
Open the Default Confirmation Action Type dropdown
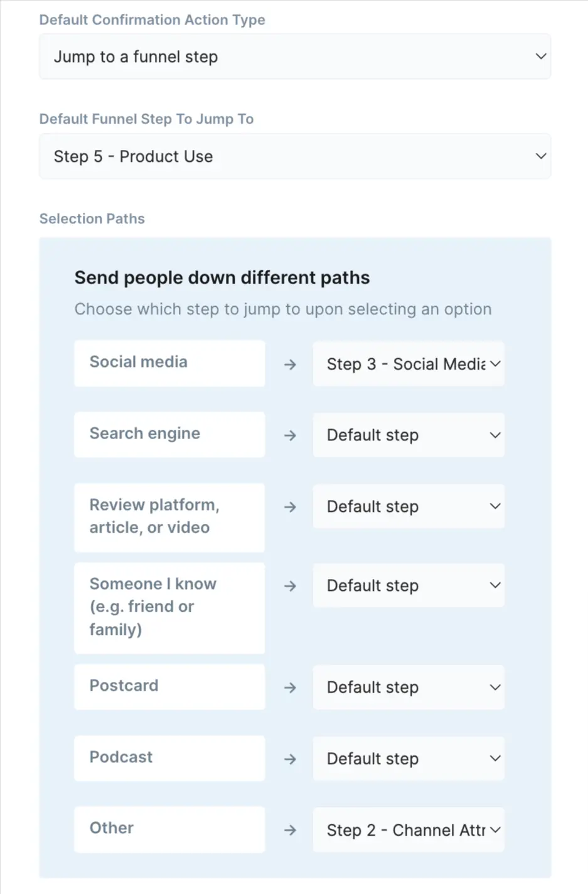pos(295,56)
